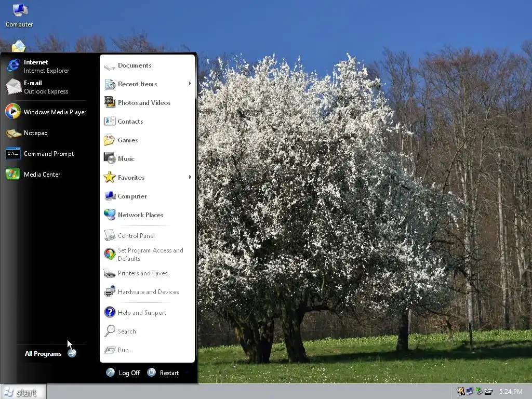
Task: Expand the Recent Items submenu
Action: [x=147, y=84]
